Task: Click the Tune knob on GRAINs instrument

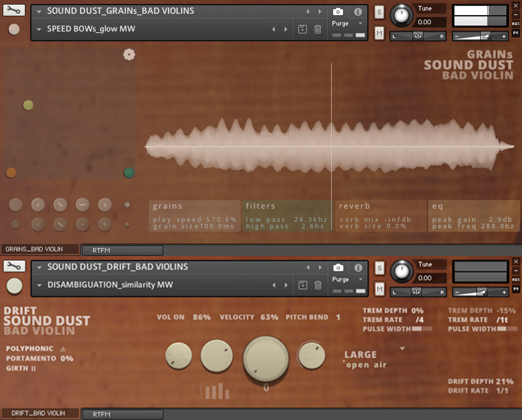Action: (401, 15)
